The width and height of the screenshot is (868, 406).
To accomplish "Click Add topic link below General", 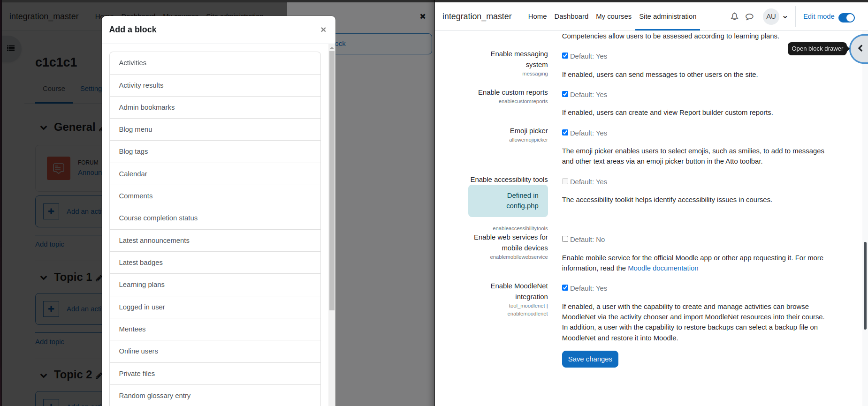I will (50, 244).
